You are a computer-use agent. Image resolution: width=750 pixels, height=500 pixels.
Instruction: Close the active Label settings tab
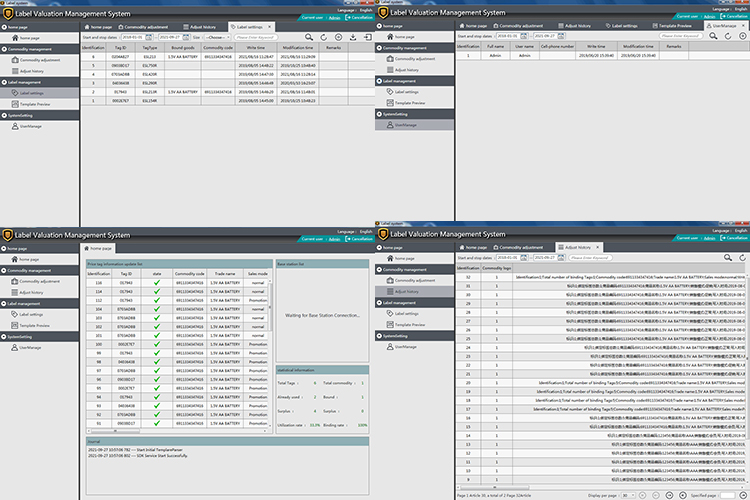[x=274, y=26]
